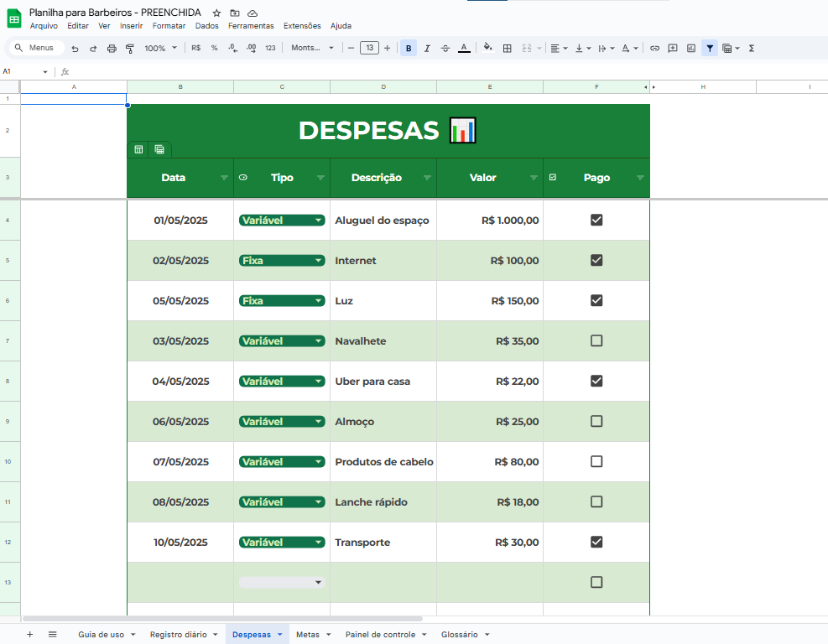Insert a chart from the toolbar

(x=692, y=48)
